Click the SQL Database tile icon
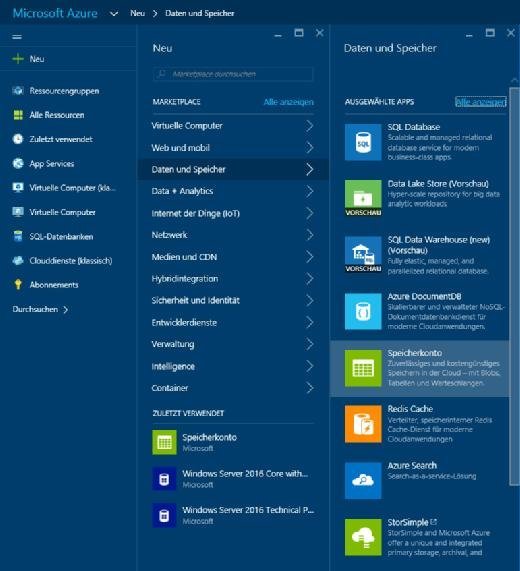The image size is (520, 571). click(x=363, y=142)
